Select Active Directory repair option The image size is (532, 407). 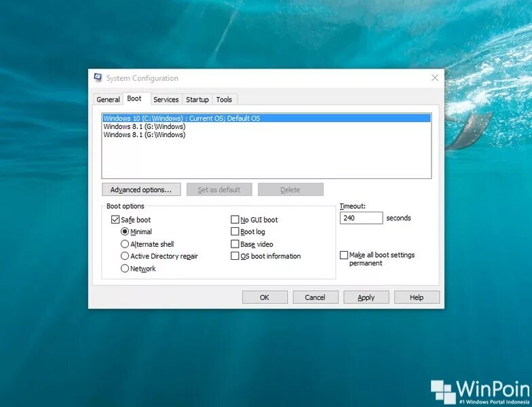click(x=125, y=256)
